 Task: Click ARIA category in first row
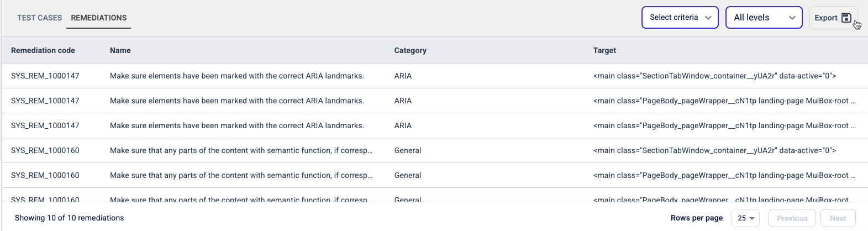[x=403, y=76]
